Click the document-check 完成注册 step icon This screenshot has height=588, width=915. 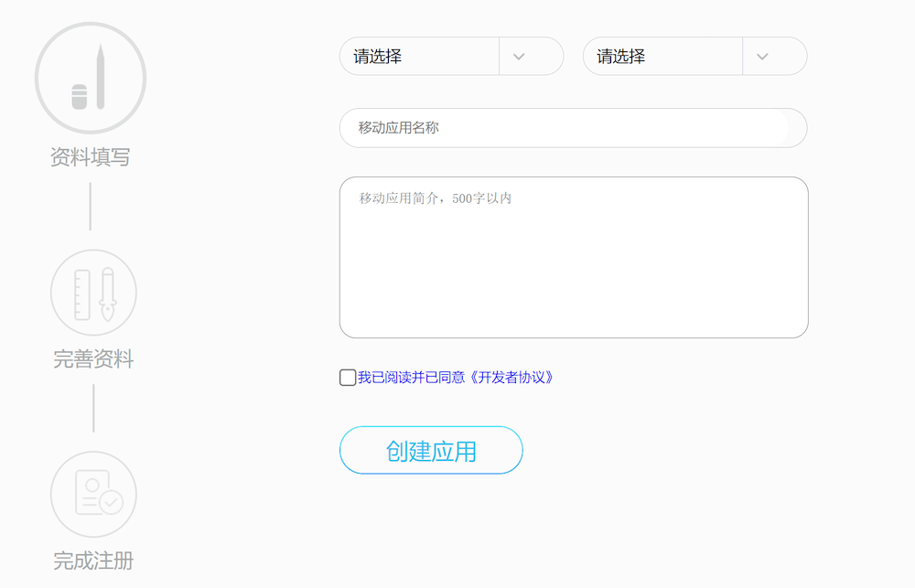93,494
